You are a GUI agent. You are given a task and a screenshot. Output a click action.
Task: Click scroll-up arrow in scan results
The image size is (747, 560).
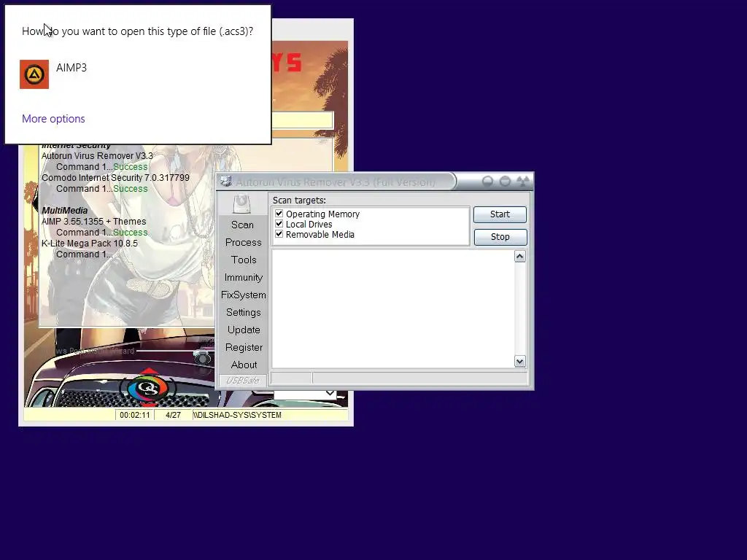tap(519, 257)
